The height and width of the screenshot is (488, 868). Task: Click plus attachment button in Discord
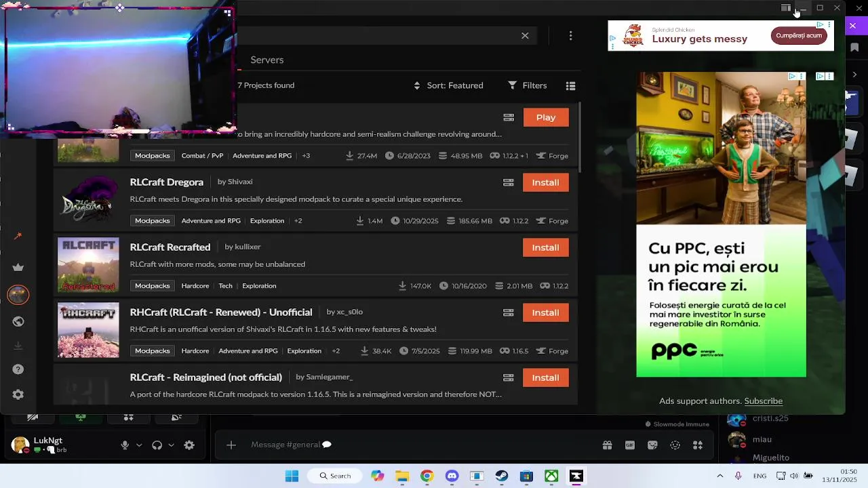[231, 445]
